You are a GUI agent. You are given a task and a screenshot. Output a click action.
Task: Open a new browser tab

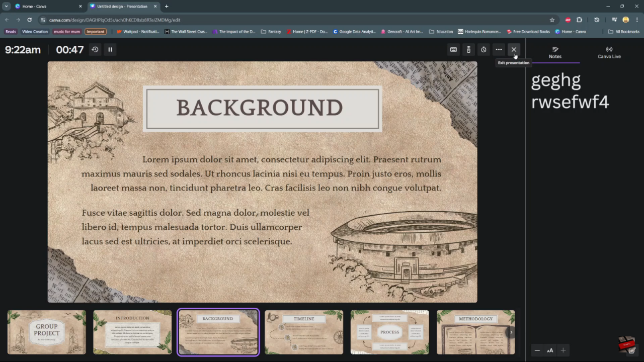pyautogui.click(x=167, y=6)
